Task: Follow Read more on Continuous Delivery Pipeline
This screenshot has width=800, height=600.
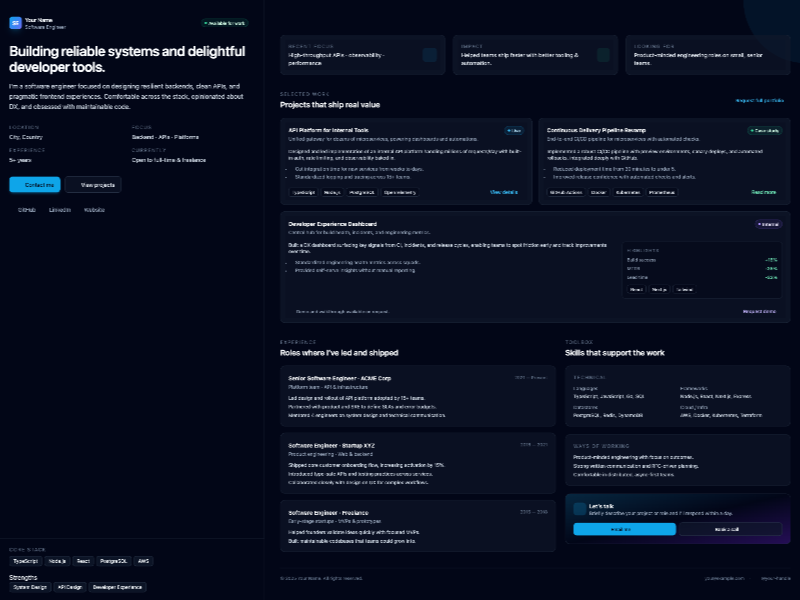Action: [x=763, y=191]
